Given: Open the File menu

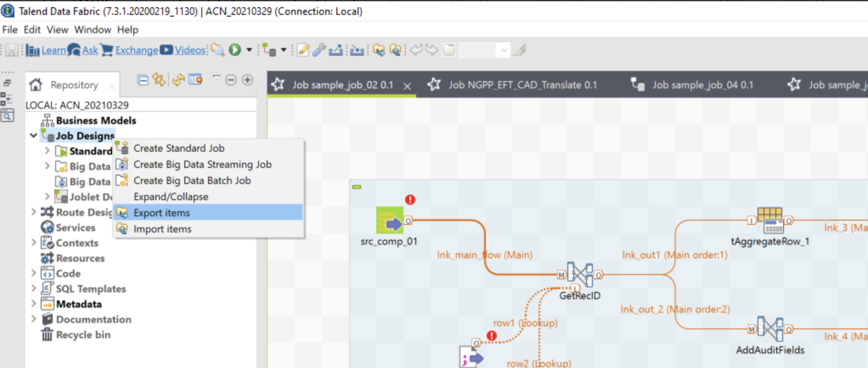Looking at the screenshot, I should click(10, 30).
